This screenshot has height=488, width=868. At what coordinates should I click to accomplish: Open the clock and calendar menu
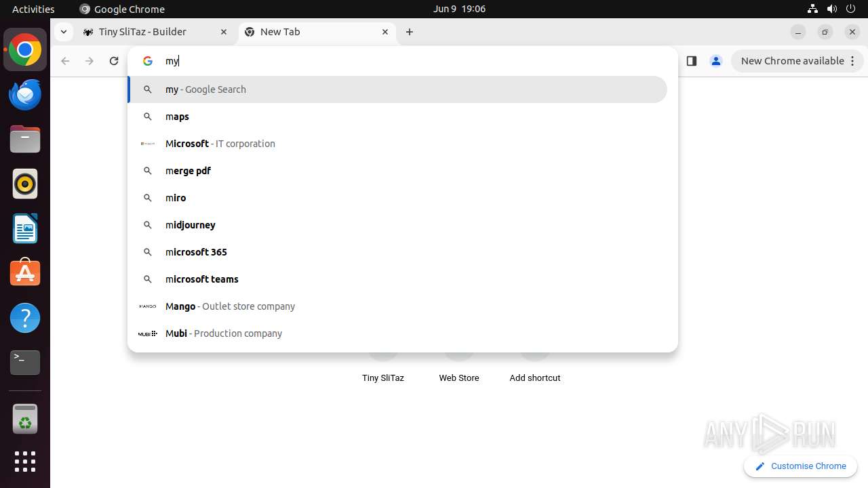point(459,9)
